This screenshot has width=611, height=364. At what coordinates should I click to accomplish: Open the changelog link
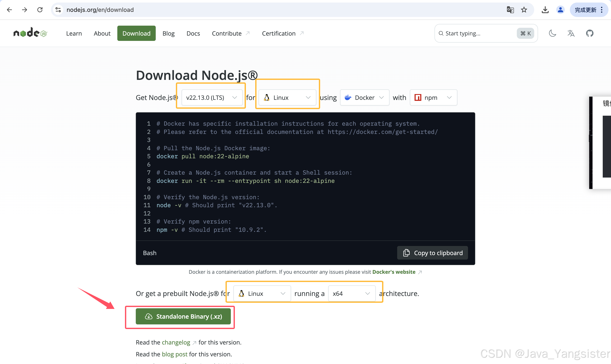(x=176, y=342)
